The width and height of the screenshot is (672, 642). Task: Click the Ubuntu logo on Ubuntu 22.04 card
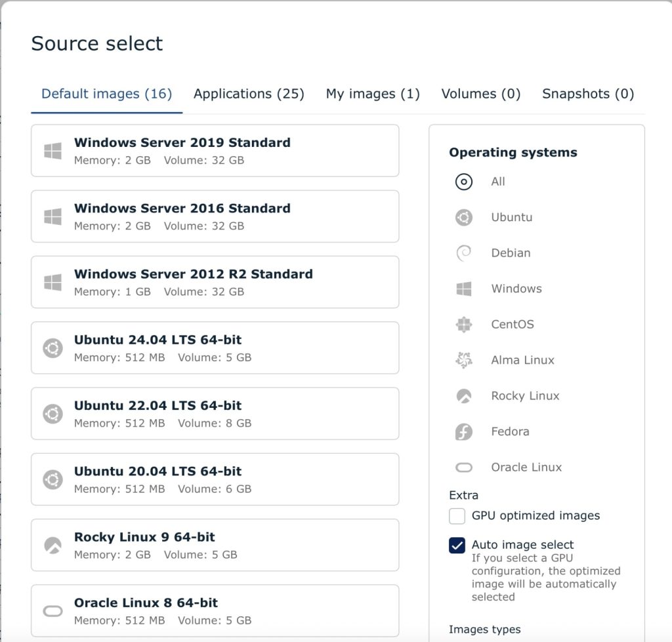pos(52,414)
